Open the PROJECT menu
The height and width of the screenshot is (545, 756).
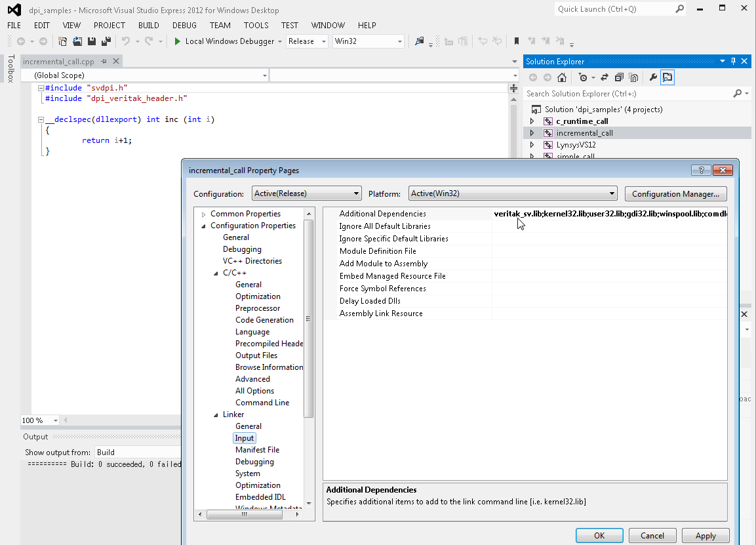(109, 26)
